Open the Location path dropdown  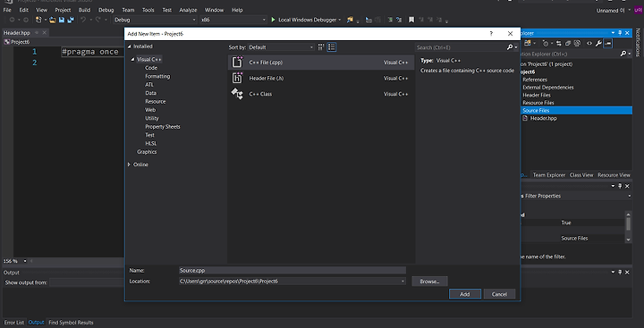402,282
